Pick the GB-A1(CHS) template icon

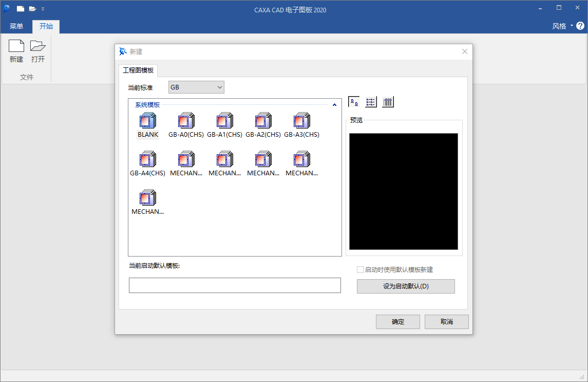coord(224,121)
